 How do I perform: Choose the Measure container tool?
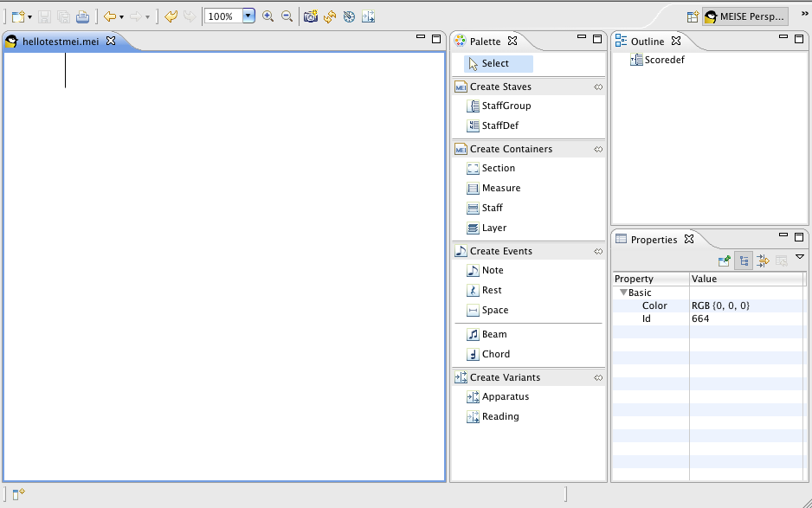coord(500,189)
